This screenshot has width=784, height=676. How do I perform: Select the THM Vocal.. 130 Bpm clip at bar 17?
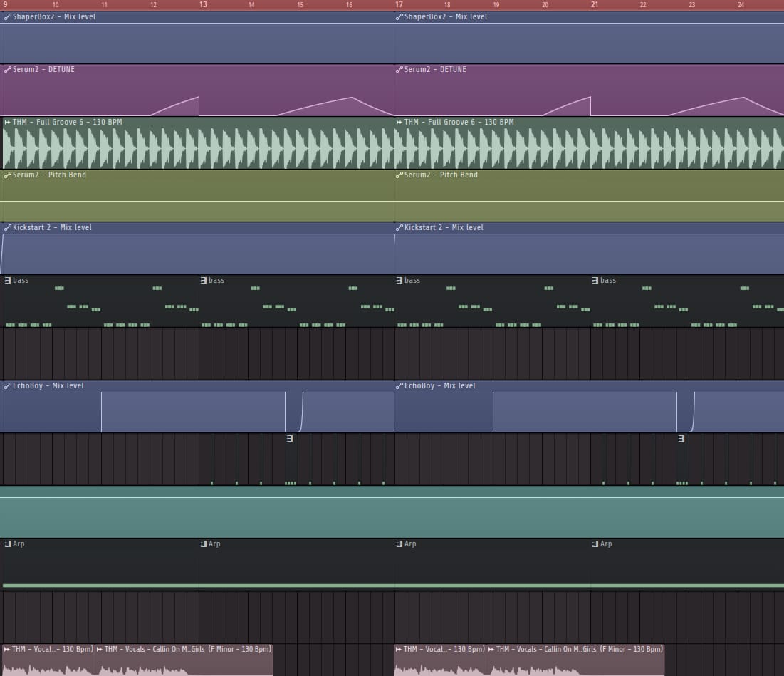pyautogui.click(x=440, y=660)
